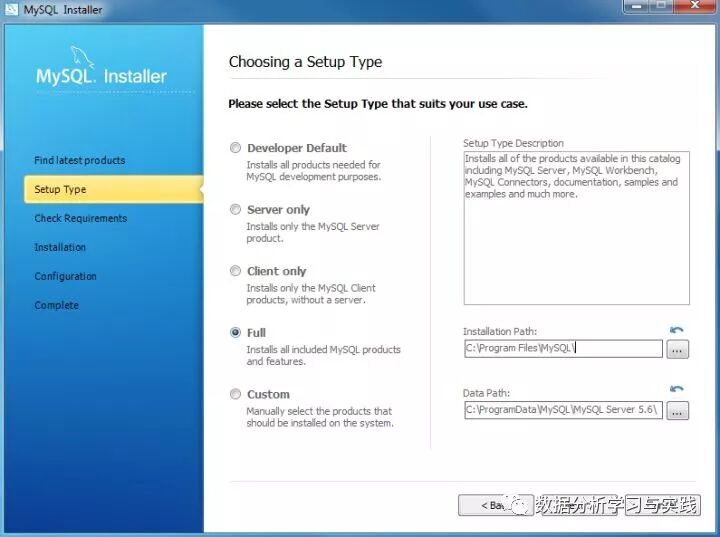This screenshot has width=720, height=537.
Task: Select the Full setup type radio
Action: pos(235,332)
